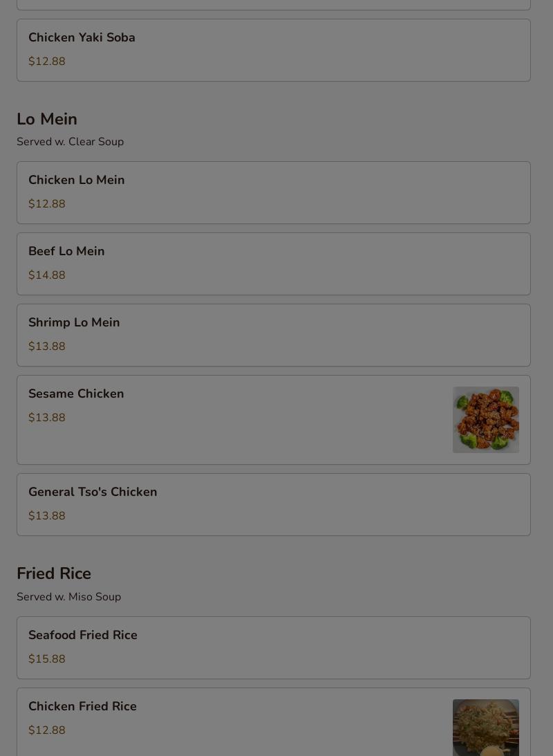Image resolution: width=553 pixels, height=756 pixels.
Task: Click the Shrimp Lo Mein title text
Action: [x=74, y=322]
